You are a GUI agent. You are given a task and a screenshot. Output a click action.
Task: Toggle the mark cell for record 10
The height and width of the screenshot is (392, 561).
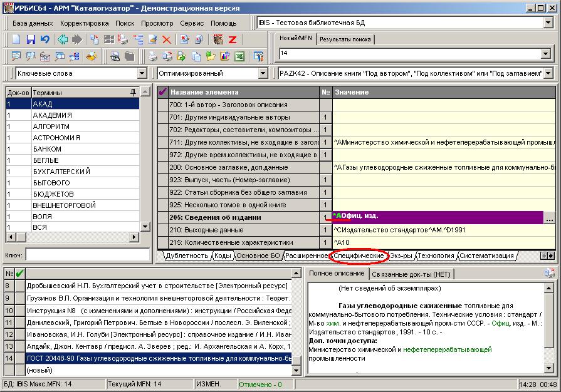pyautogui.click(x=20, y=310)
